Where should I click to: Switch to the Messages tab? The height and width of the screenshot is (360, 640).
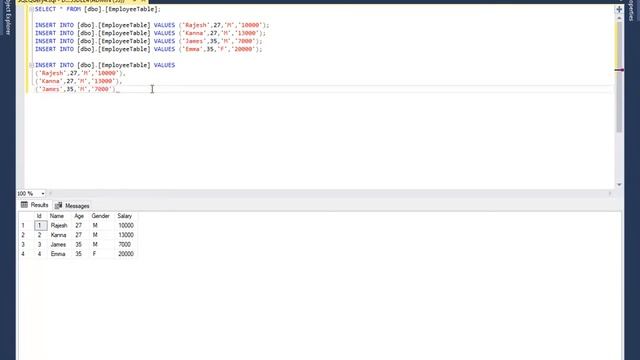[72, 206]
